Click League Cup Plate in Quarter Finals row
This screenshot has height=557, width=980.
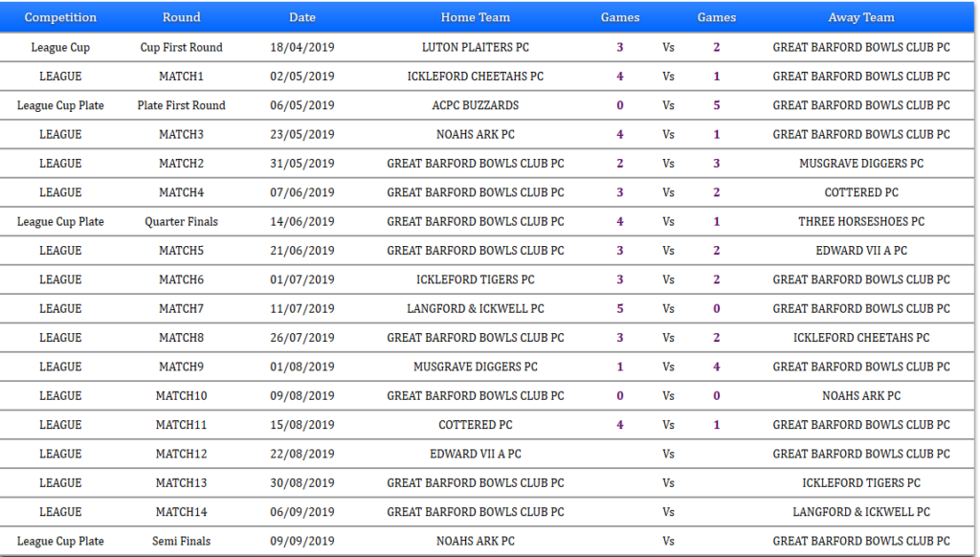[x=60, y=222]
